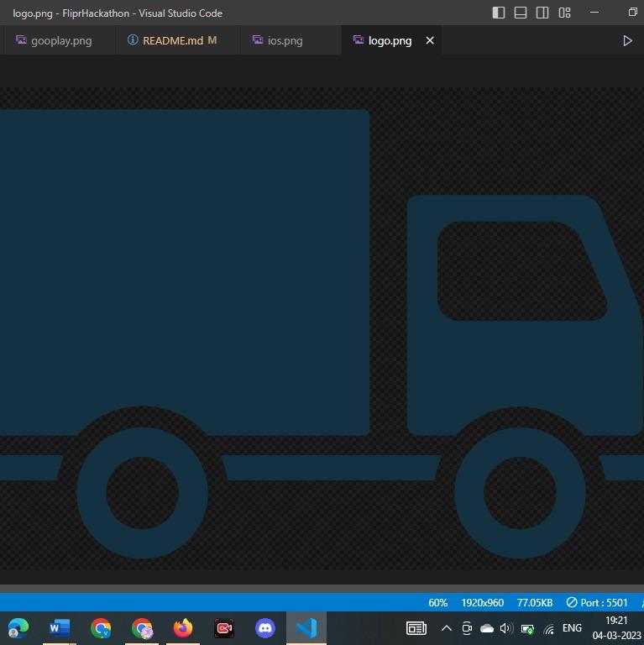
Task: Click the 77.05KB file size indicator
Action: (535, 602)
